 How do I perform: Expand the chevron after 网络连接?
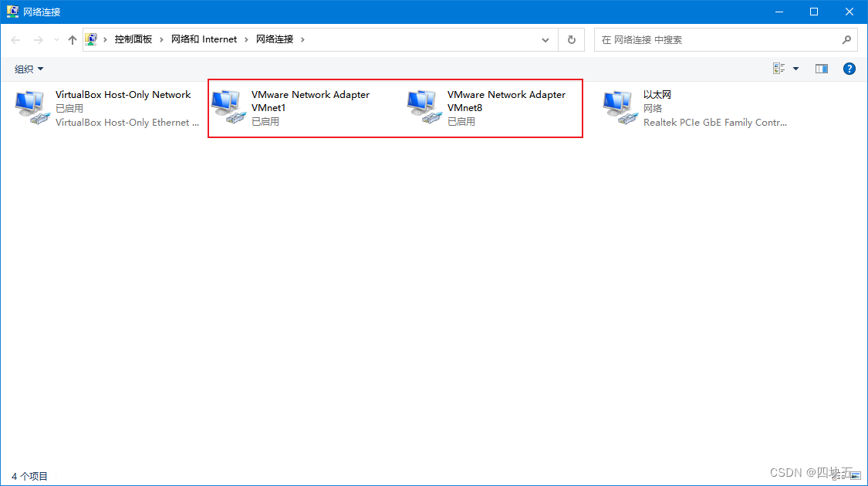click(x=302, y=40)
